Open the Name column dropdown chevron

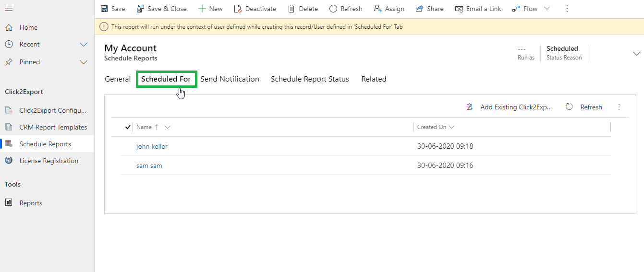tap(167, 127)
